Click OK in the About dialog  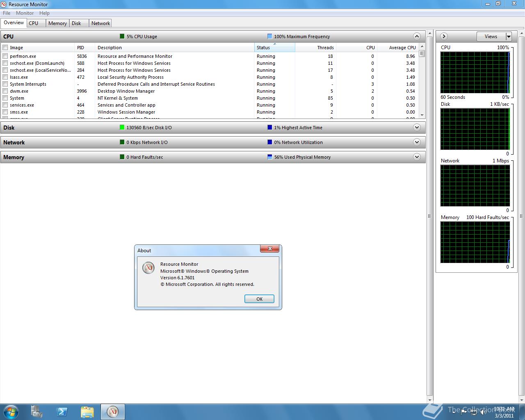coord(259,299)
